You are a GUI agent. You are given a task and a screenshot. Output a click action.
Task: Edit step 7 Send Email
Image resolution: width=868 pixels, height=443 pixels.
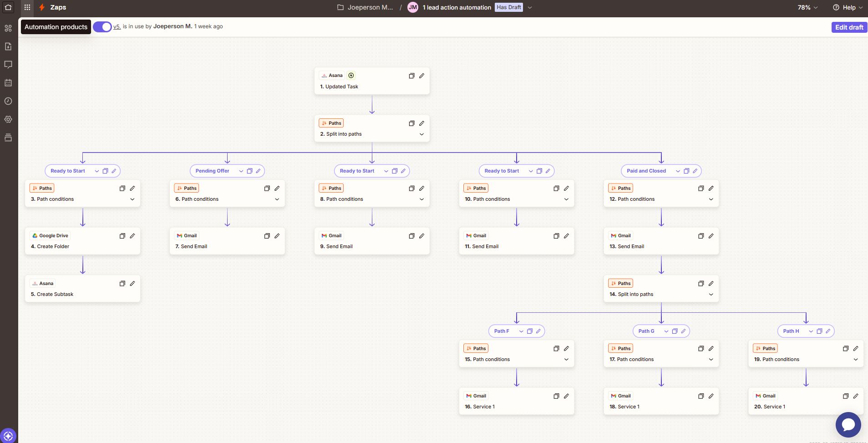[x=277, y=236]
